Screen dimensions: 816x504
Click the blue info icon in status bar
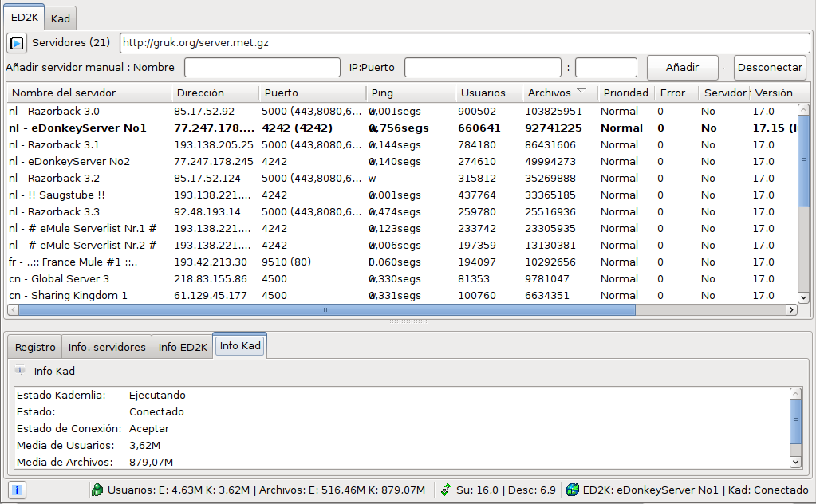pos(18,490)
